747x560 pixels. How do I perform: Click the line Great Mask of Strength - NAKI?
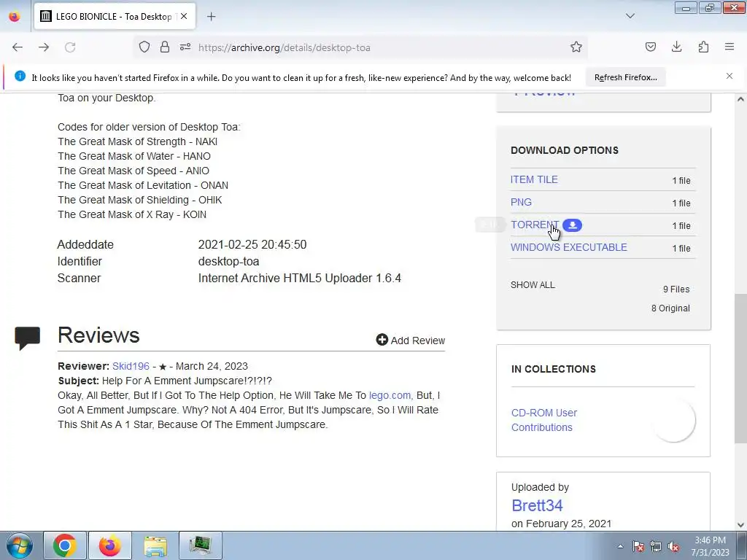pyautogui.click(x=138, y=141)
